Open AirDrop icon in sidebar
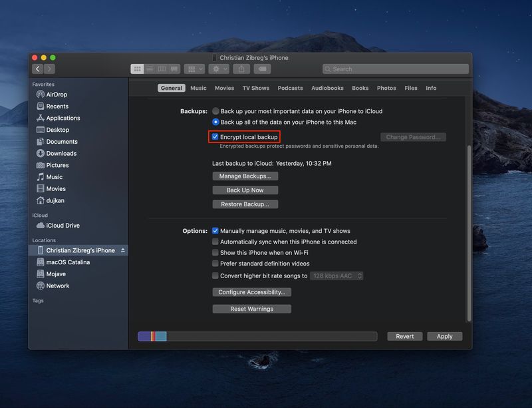The height and width of the screenshot is (408, 532). point(41,95)
